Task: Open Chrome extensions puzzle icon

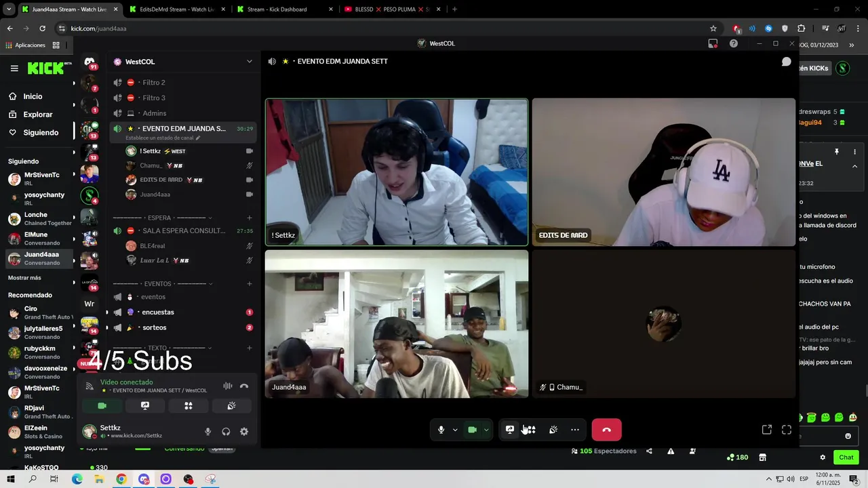Action: coord(802,28)
